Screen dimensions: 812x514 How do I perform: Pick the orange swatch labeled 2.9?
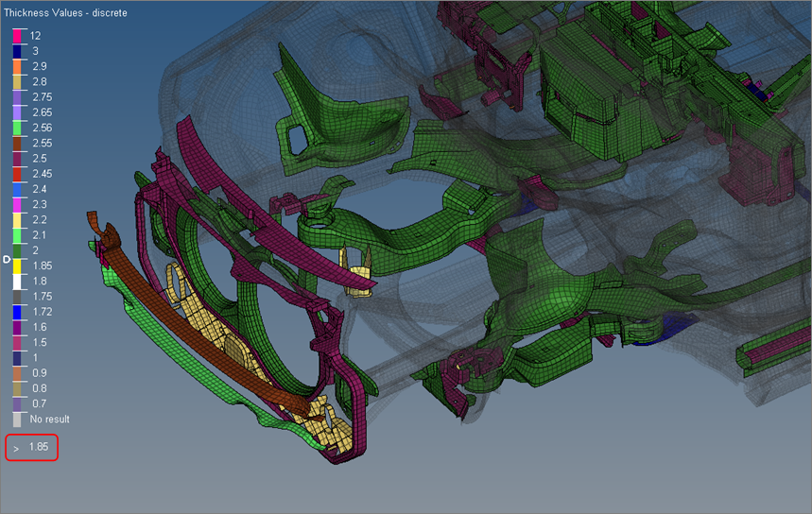tap(17, 66)
